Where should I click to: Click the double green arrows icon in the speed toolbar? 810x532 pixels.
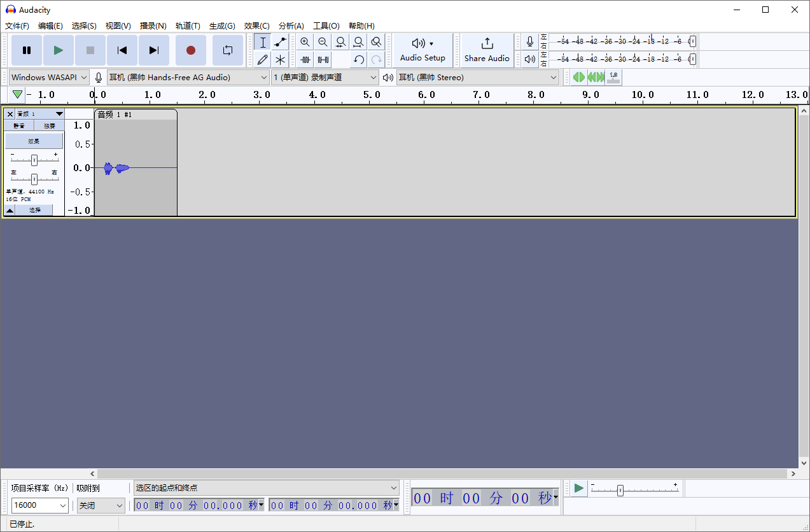pyautogui.click(x=596, y=77)
